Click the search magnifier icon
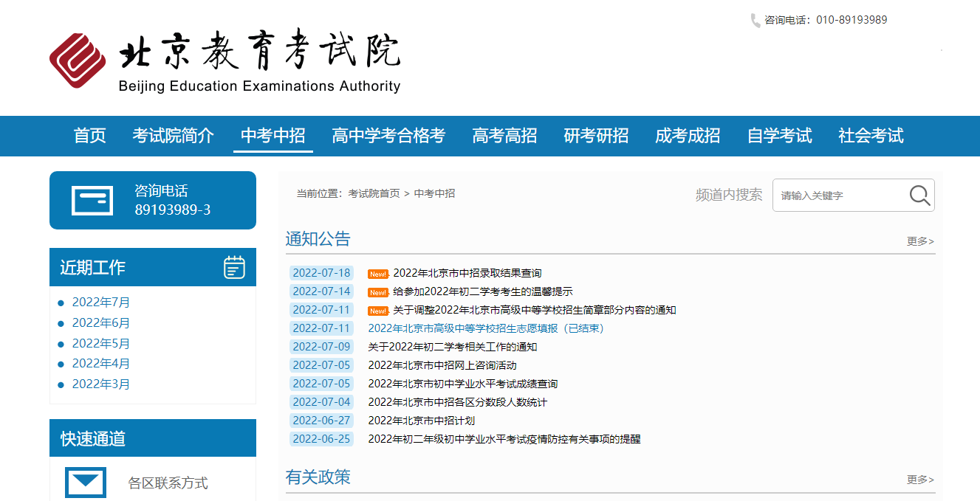Image resolution: width=980 pixels, height=501 pixels. point(919,196)
